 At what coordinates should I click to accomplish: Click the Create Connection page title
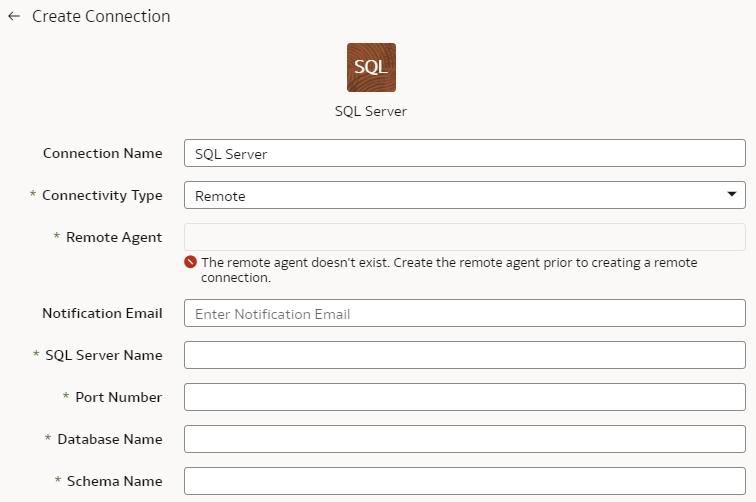101,16
